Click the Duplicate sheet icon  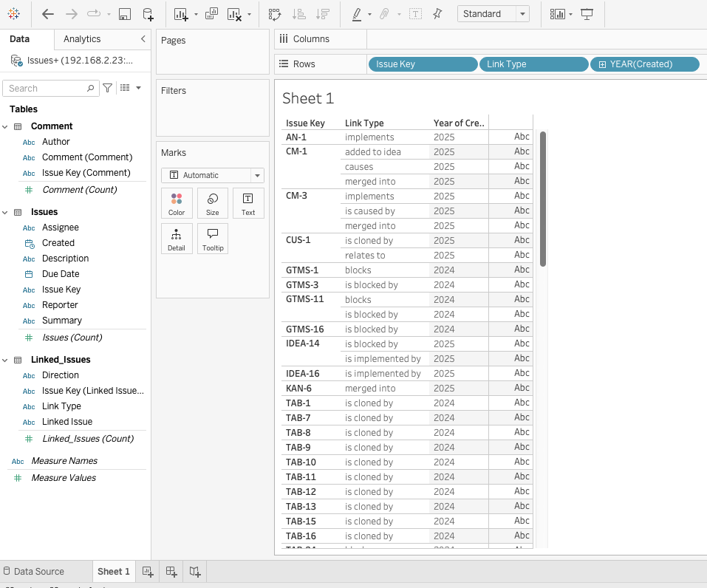211,14
